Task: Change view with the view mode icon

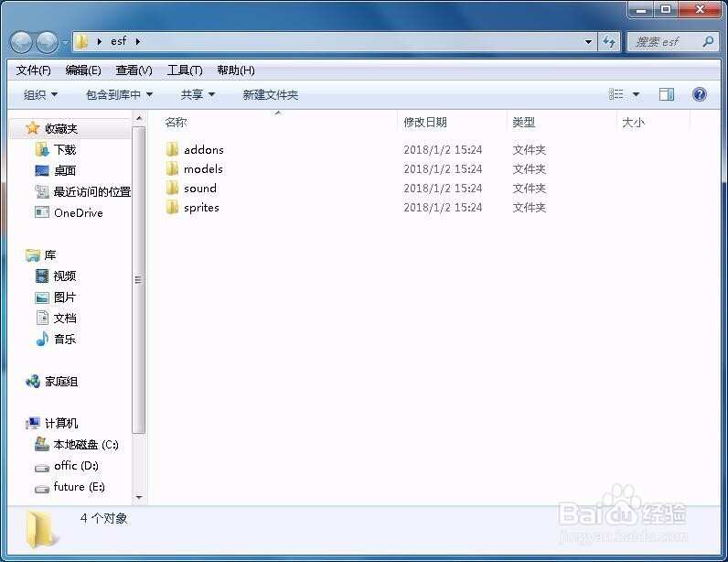Action: [616, 94]
